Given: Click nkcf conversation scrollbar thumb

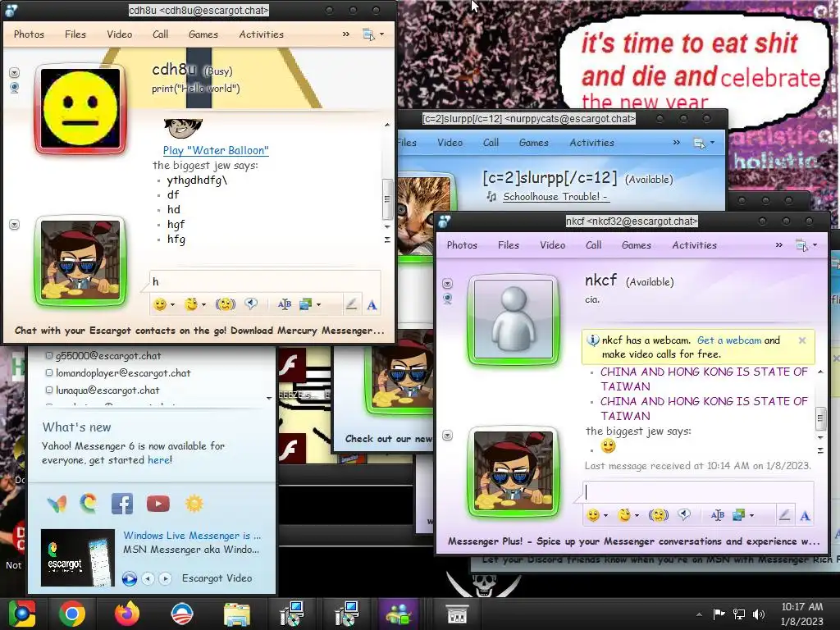Looking at the screenshot, I should click(x=820, y=418).
